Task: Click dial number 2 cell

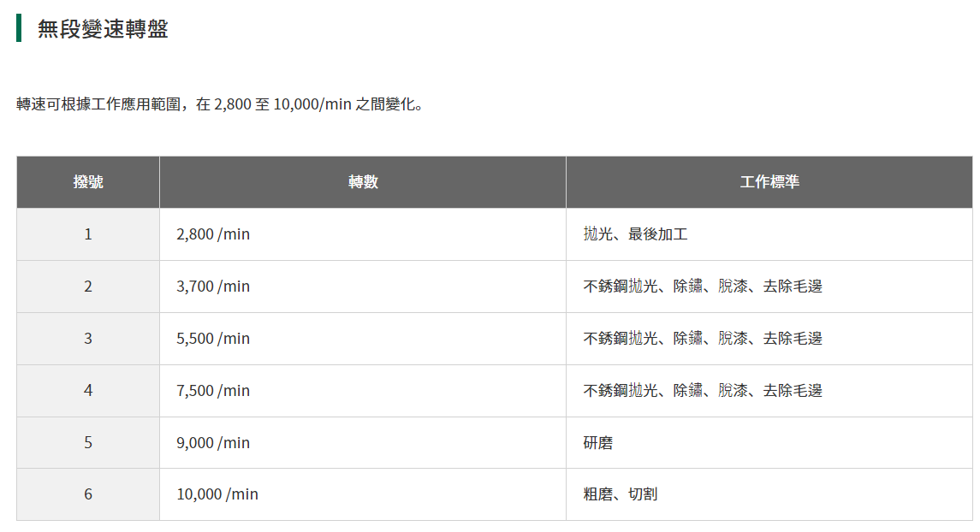Action: [88, 287]
